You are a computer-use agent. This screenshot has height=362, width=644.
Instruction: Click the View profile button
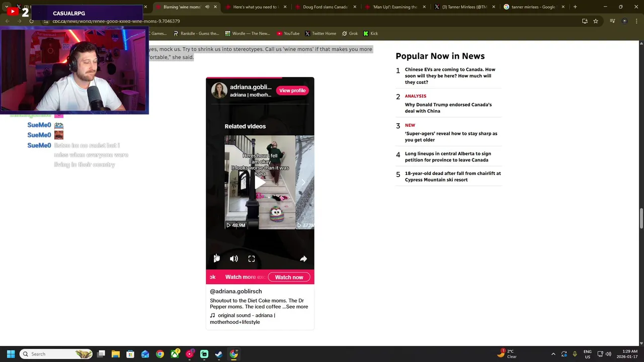(292, 90)
